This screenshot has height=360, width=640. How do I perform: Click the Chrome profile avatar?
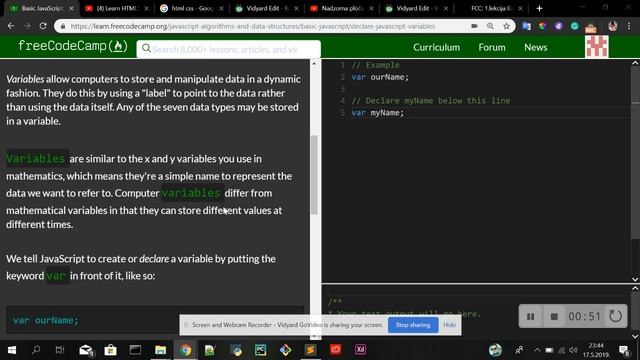(x=612, y=26)
